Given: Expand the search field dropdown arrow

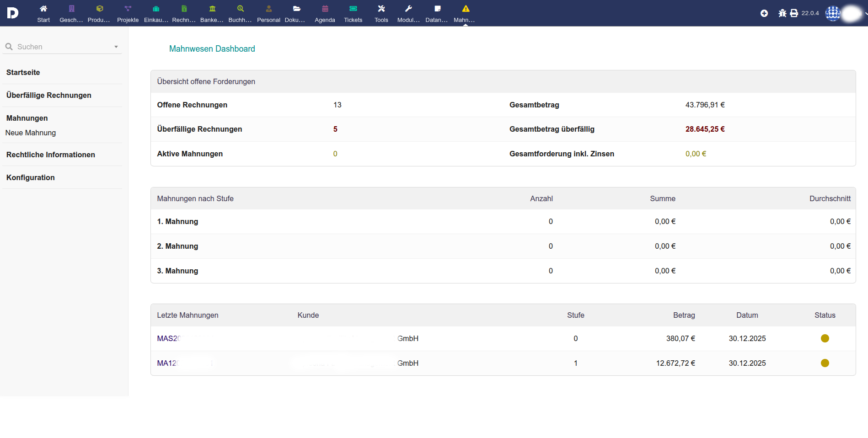Looking at the screenshot, I should (116, 47).
